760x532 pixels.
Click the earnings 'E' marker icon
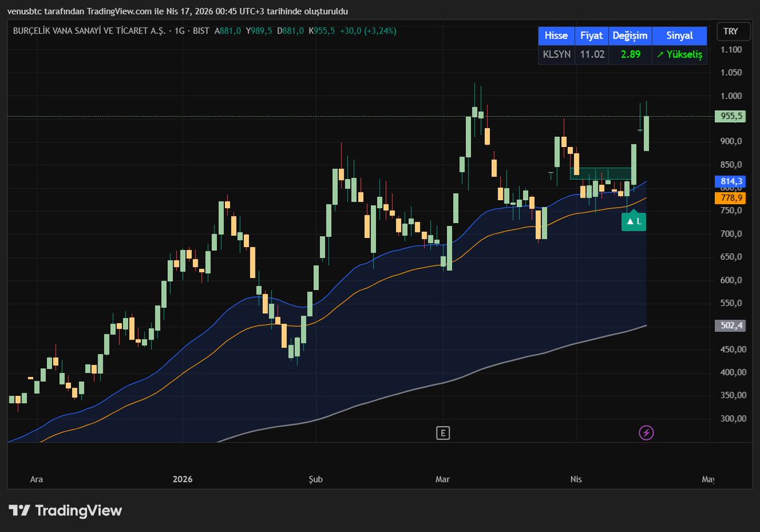[442, 433]
